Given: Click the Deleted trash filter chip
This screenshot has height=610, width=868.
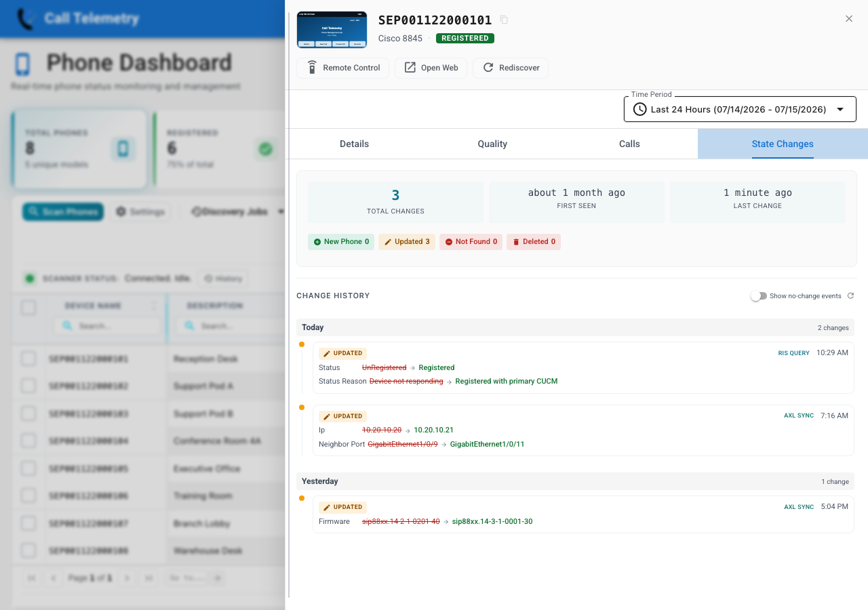Looking at the screenshot, I should point(534,242).
